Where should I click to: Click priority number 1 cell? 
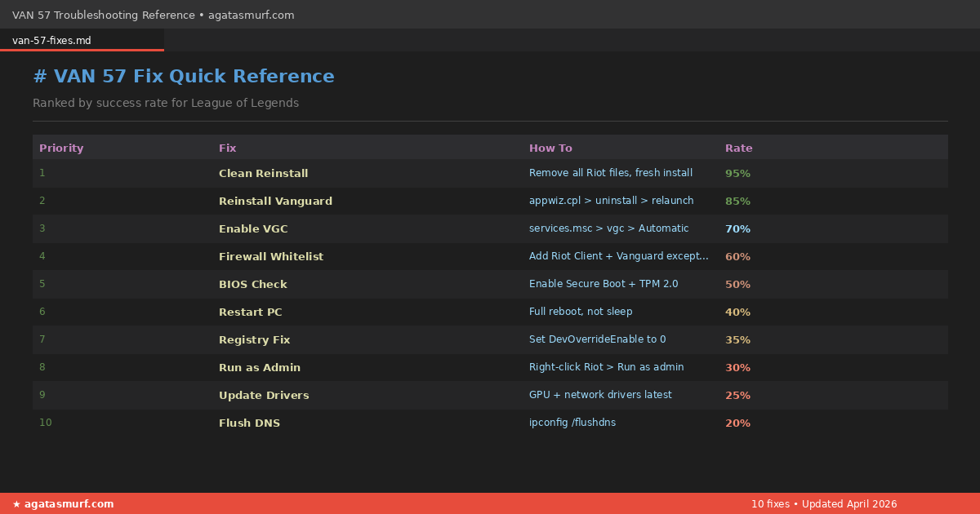click(x=42, y=173)
